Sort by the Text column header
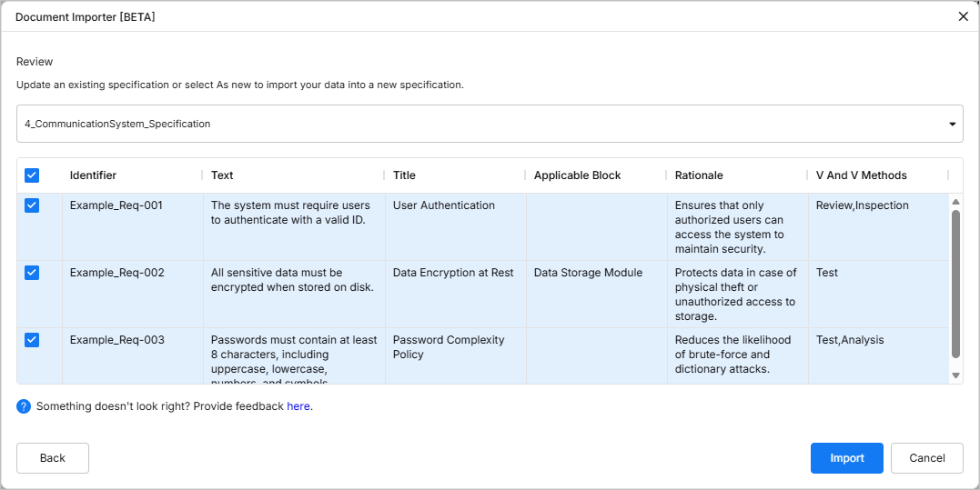980x490 pixels. (x=222, y=175)
